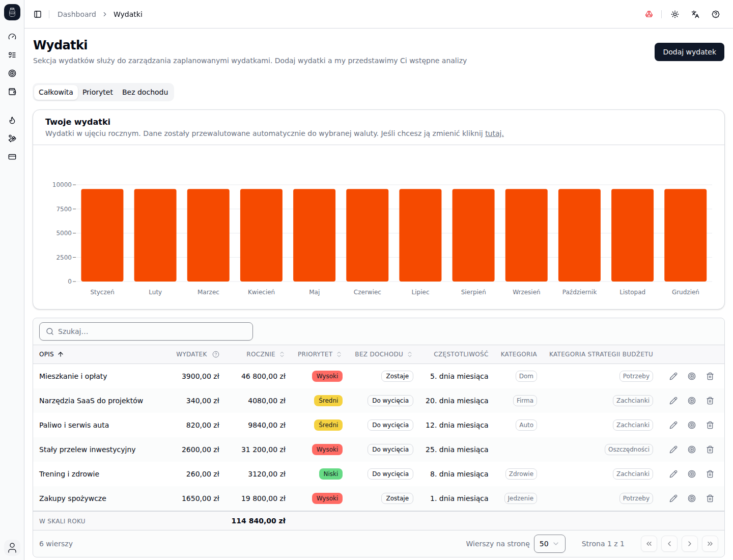Open the language translation icon
The width and height of the screenshot is (733, 560).
(695, 14)
